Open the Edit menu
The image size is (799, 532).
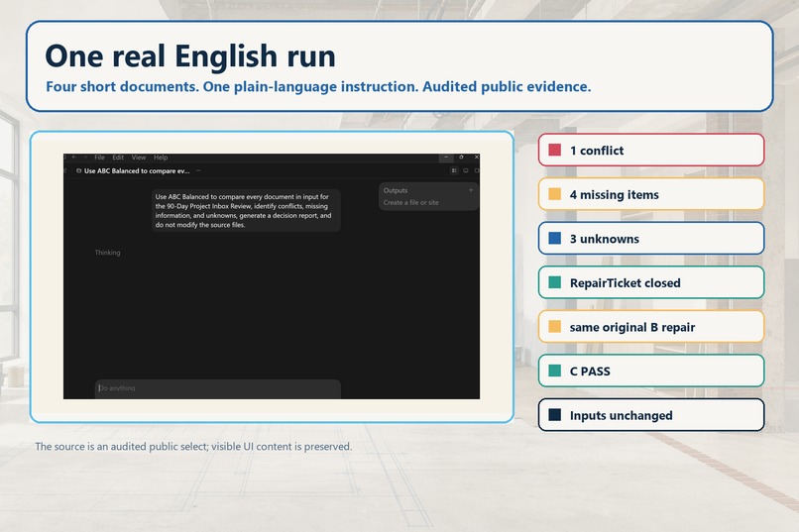(x=118, y=158)
